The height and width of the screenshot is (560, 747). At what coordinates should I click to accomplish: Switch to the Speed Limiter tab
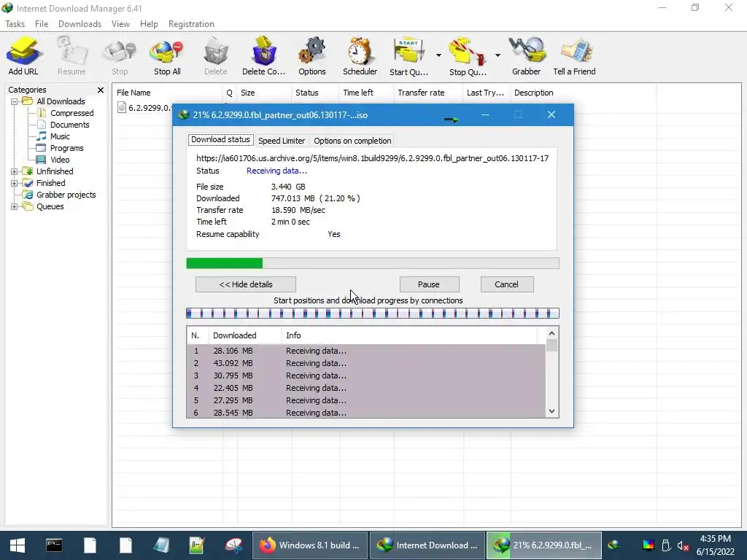coord(282,141)
